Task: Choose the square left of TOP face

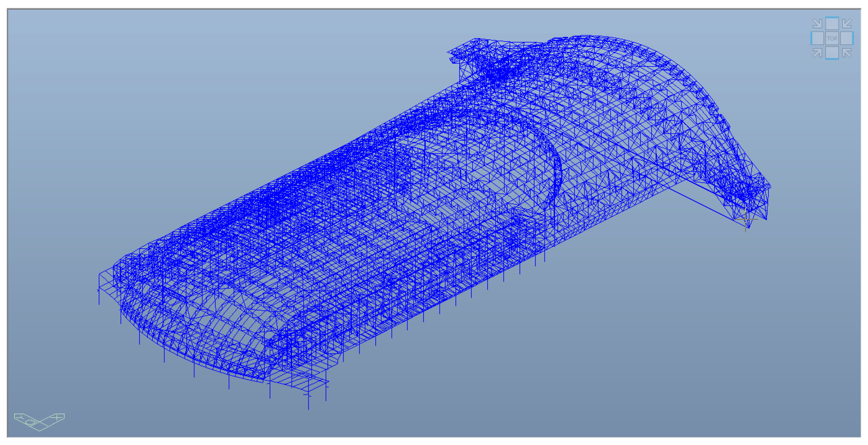Action: (x=818, y=39)
